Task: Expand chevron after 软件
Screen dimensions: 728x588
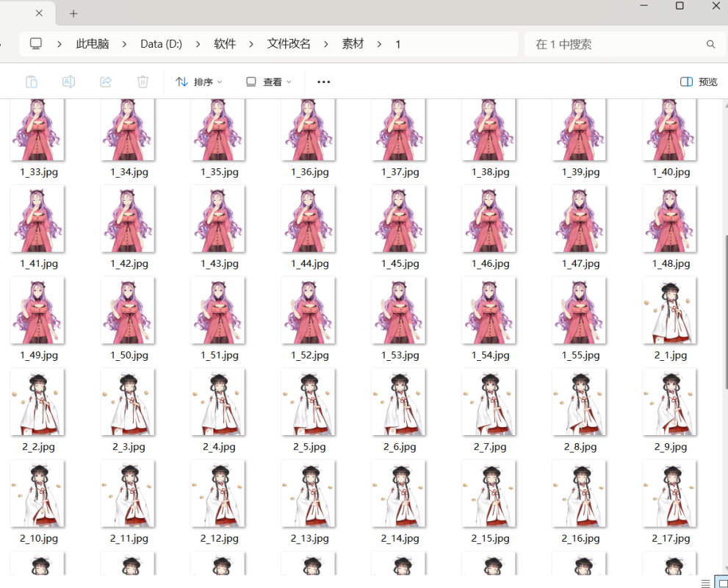Action: point(251,44)
